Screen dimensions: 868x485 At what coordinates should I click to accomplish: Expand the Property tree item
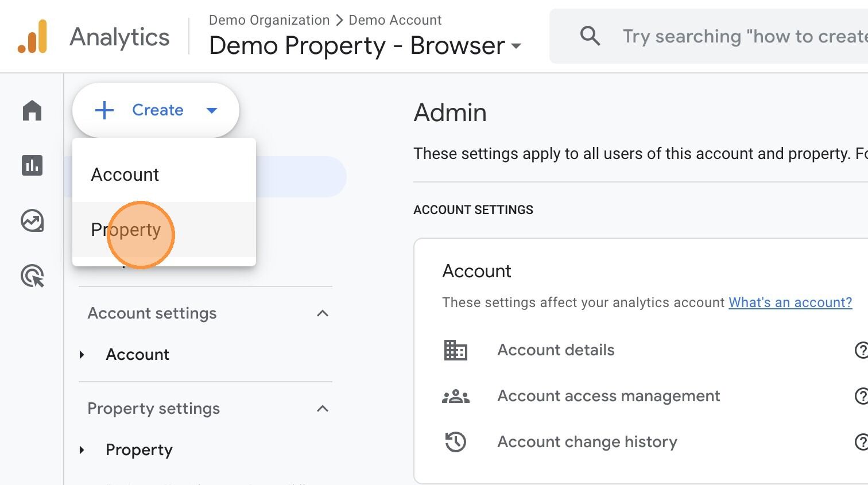tap(82, 450)
